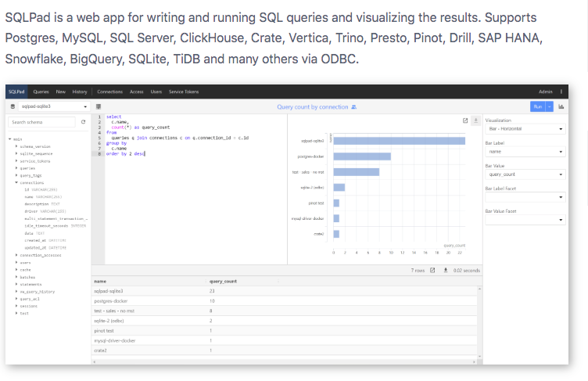Select the description TEXT column
588x381 pixels.
click(42, 204)
